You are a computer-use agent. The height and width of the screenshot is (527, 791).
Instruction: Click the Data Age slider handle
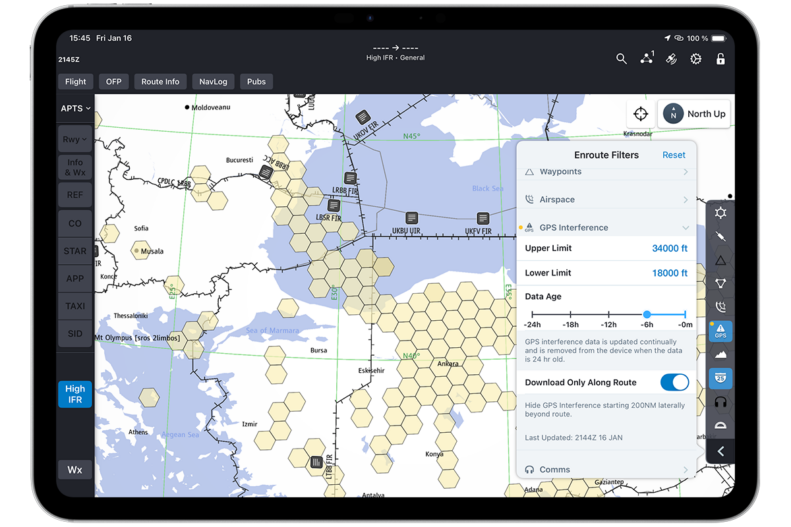(x=647, y=314)
